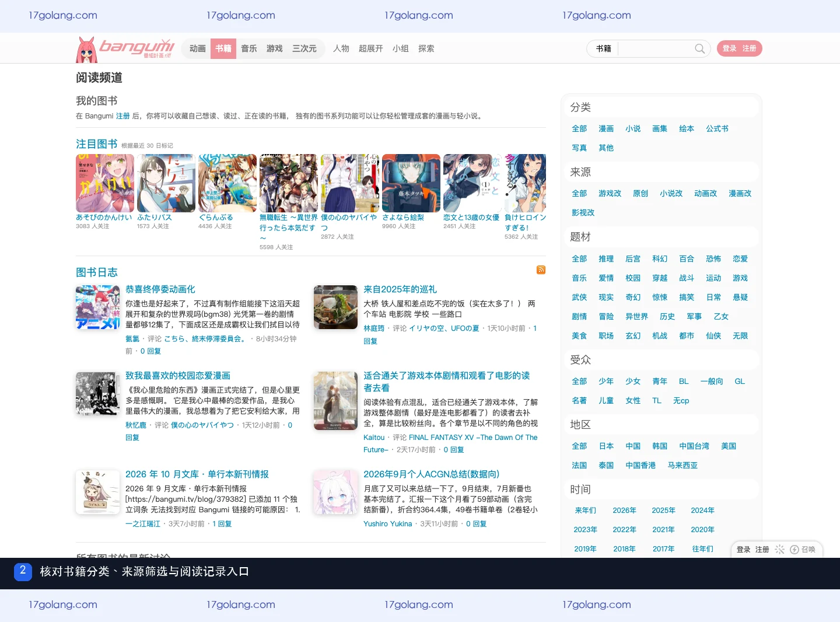Open the さよなら絵梨 cover thumbnail
Image resolution: width=840 pixels, height=622 pixels.
(x=411, y=183)
